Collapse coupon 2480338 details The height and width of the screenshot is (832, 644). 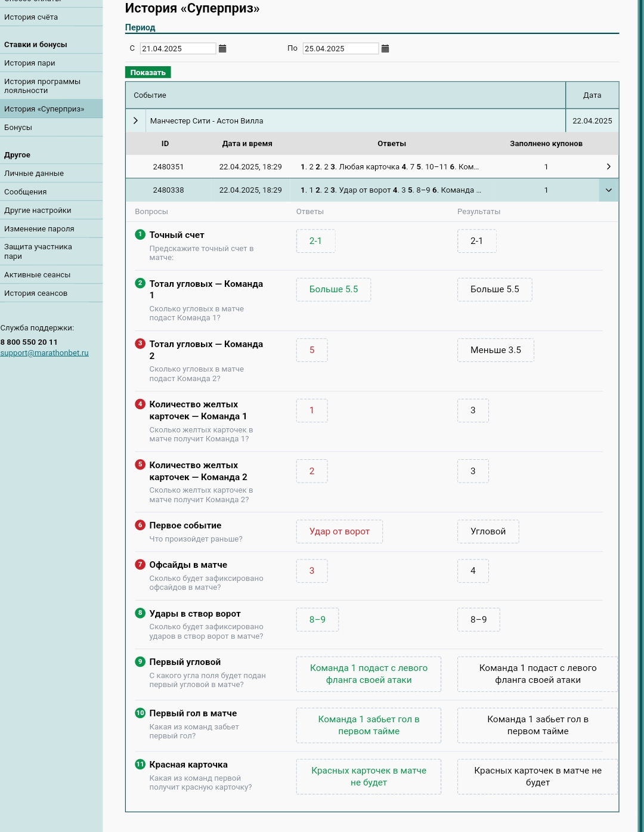pos(608,190)
